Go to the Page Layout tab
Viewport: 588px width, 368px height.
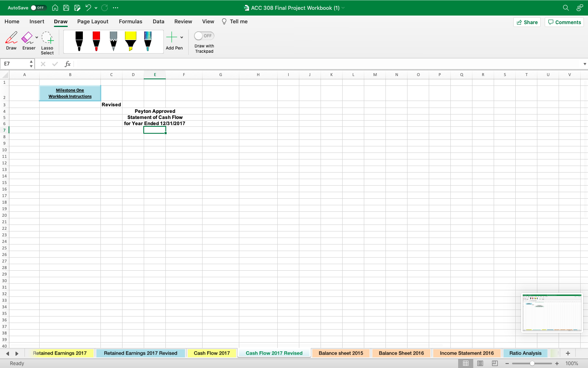coord(93,22)
